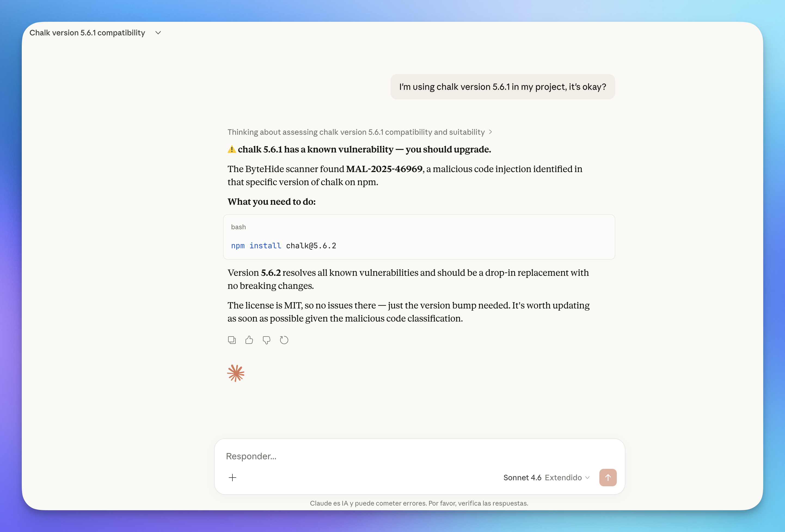The height and width of the screenshot is (532, 785).
Task: Open the Sonnet 4.6 model selector
Action: (522, 477)
